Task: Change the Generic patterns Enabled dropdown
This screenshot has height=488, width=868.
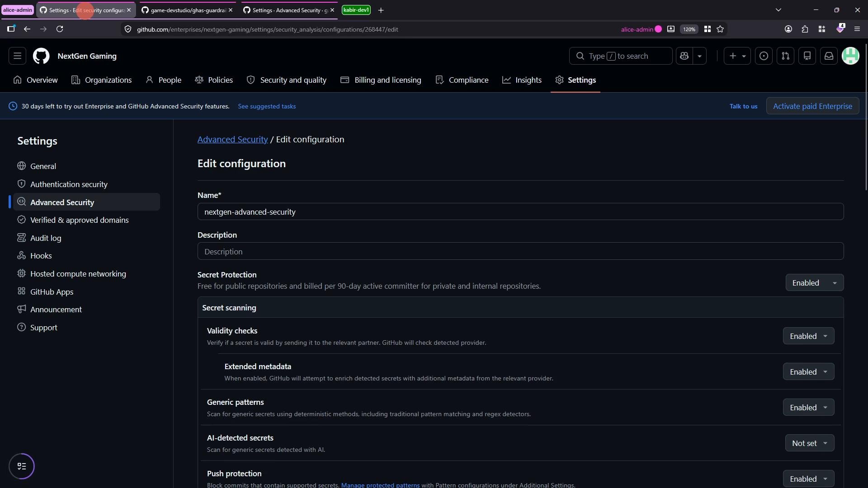Action: [x=809, y=408]
